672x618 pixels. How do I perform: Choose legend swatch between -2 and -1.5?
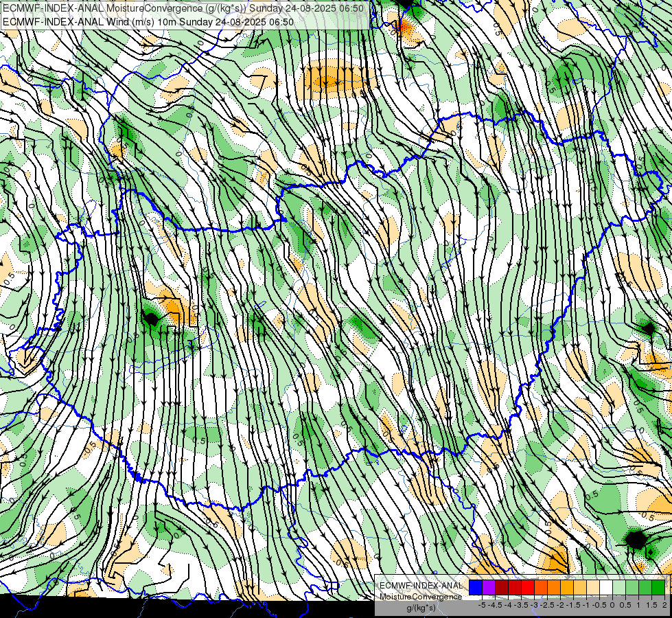567,588
